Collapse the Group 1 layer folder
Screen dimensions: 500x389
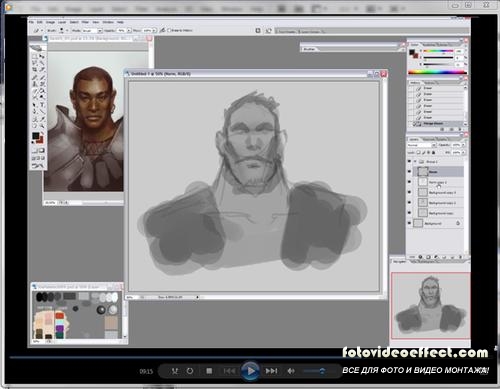(415, 161)
